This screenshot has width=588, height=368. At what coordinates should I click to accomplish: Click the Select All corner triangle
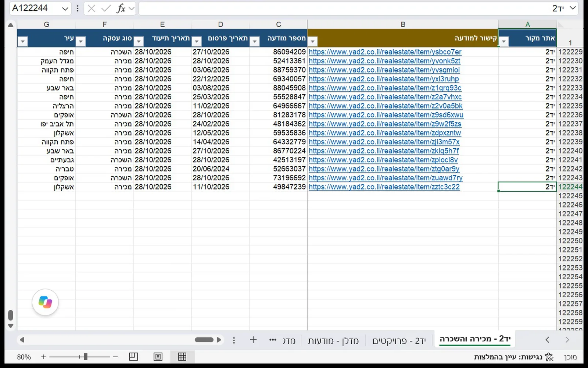[x=560, y=25]
